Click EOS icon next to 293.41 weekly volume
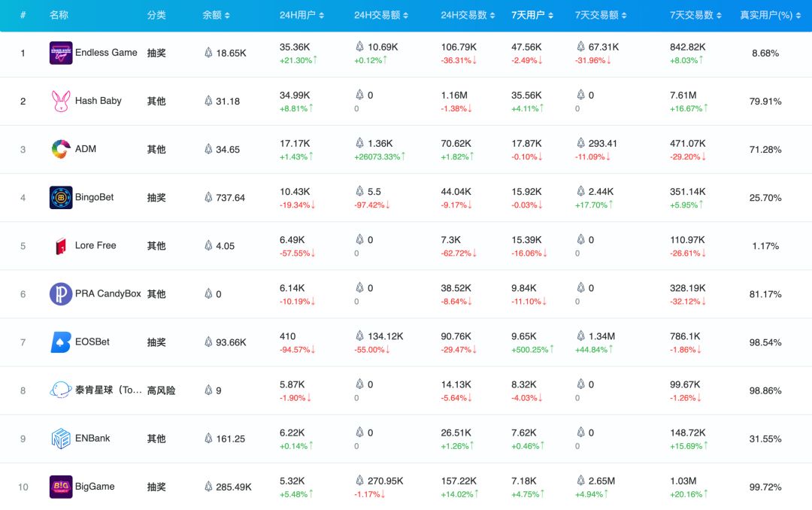This screenshot has width=812, height=510. click(x=581, y=142)
